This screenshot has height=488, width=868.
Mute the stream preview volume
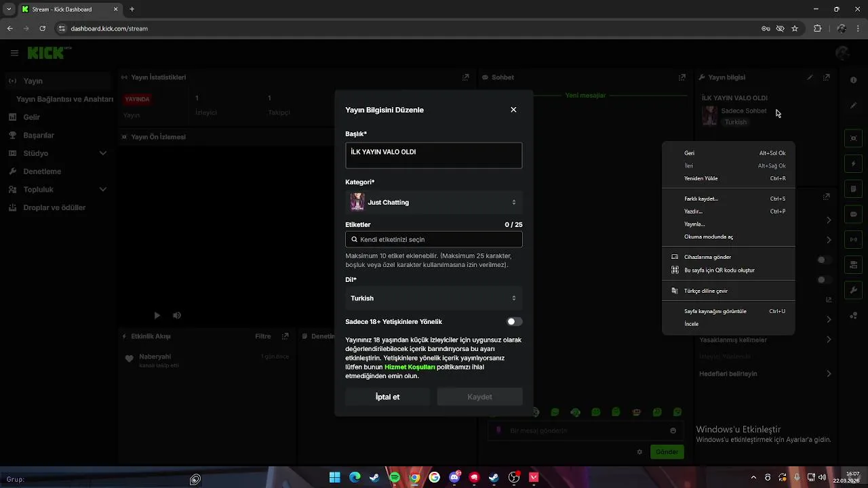click(177, 315)
